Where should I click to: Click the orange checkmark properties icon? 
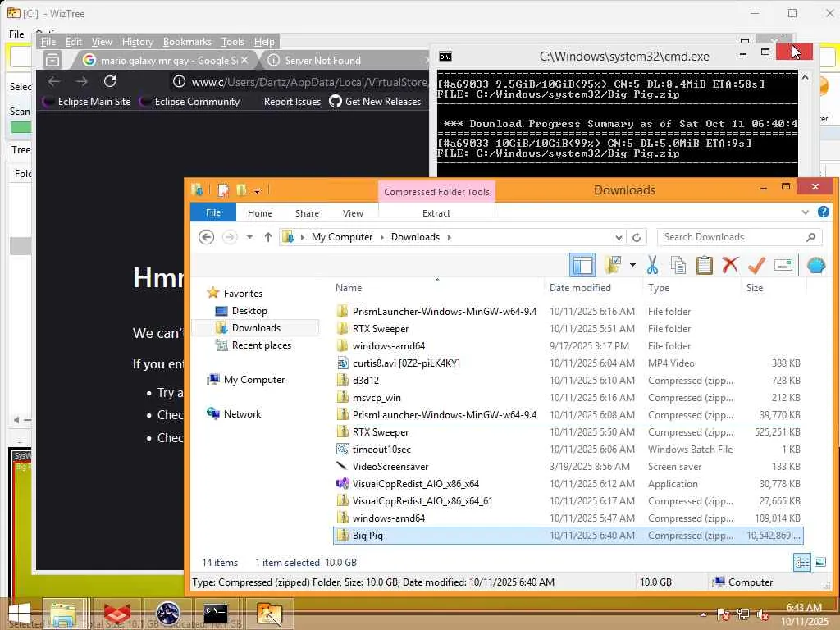(756, 265)
